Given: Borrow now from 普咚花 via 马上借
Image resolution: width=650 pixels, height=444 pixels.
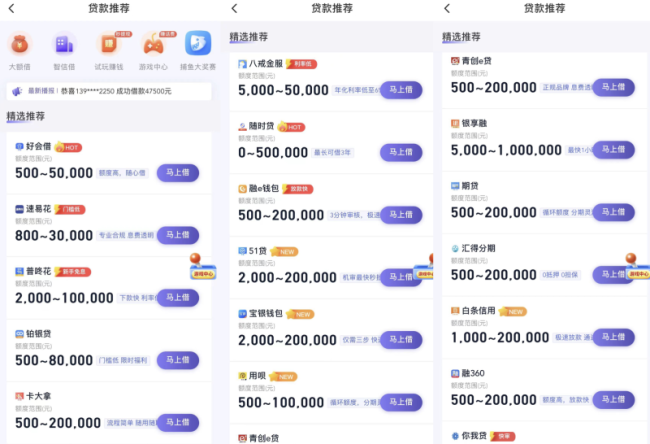Looking at the screenshot, I should coord(178,298).
